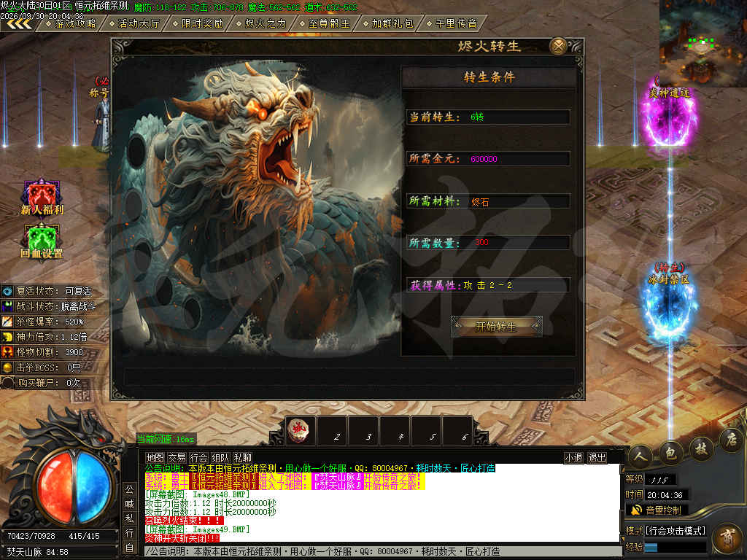Open the character panel 人 button
This screenshot has width=747, height=560.
640,456
